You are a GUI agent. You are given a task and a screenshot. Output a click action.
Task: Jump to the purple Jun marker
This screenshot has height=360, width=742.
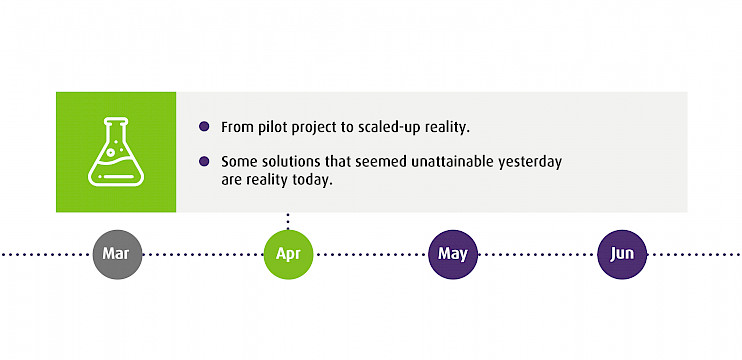pos(622,255)
